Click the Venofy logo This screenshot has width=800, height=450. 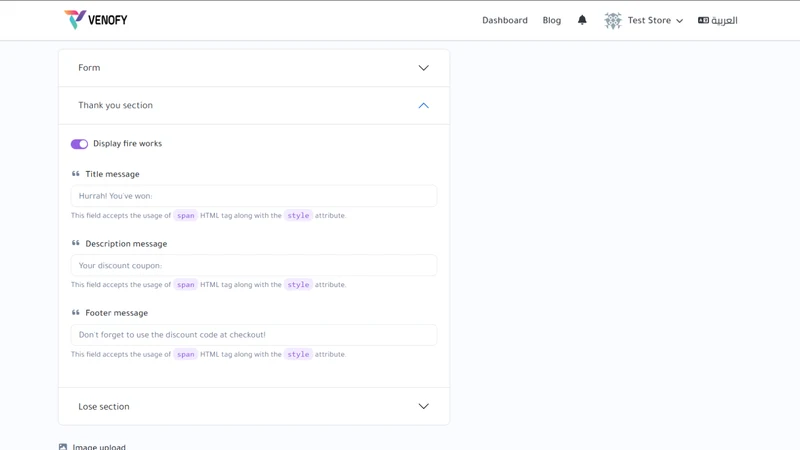pos(95,20)
